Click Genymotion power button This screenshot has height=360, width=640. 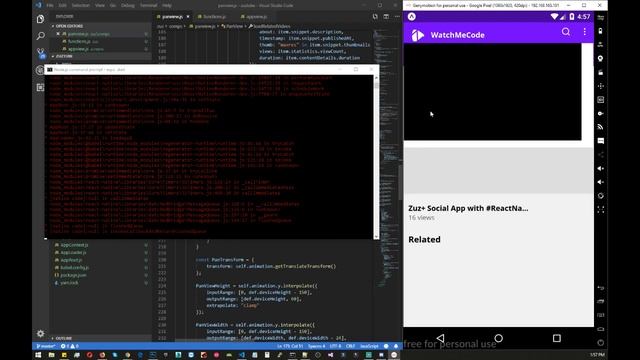pos(600,342)
